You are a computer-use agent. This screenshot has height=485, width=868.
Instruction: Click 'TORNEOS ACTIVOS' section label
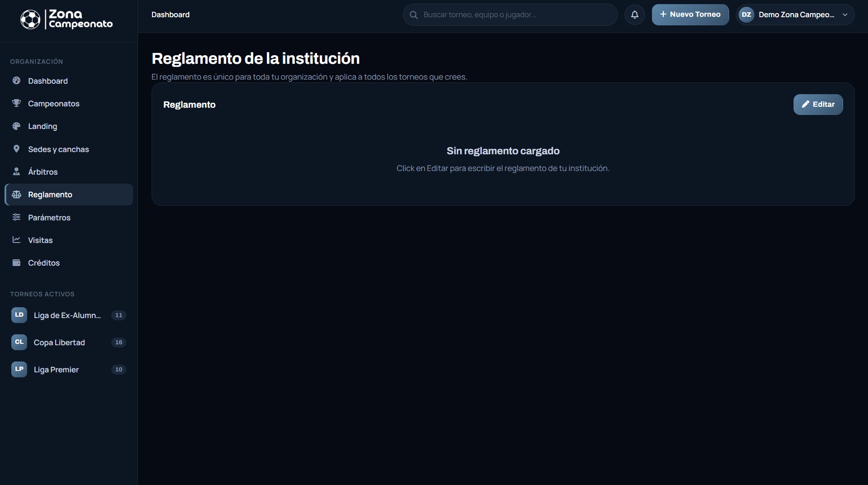tap(42, 294)
